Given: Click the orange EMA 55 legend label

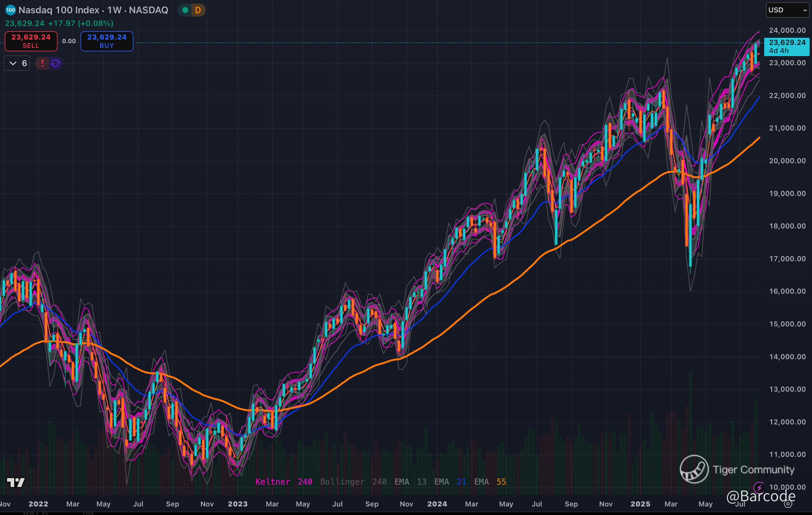Looking at the screenshot, I should [490, 482].
